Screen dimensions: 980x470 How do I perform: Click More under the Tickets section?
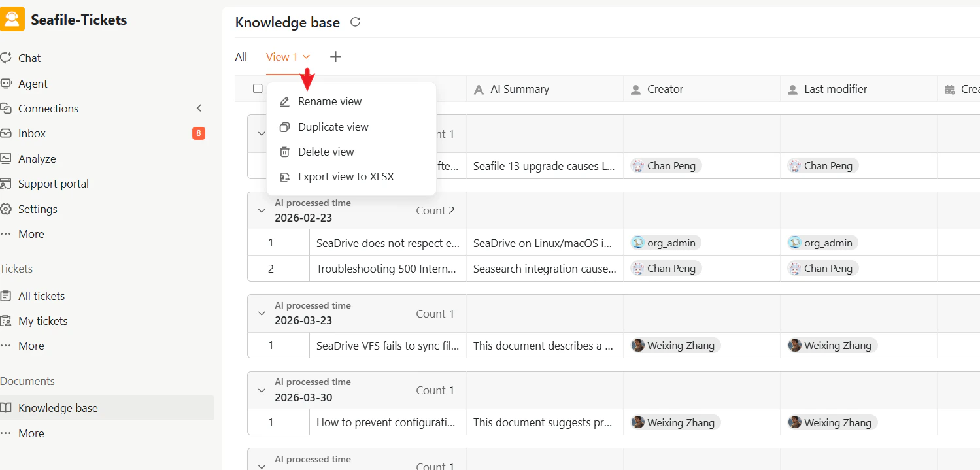click(x=31, y=346)
